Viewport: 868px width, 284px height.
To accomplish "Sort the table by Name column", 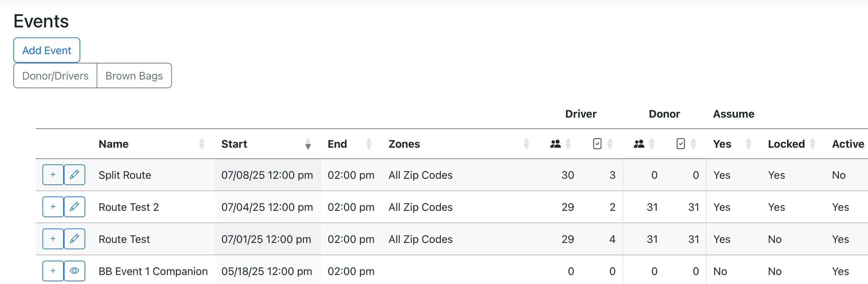I will coord(114,144).
